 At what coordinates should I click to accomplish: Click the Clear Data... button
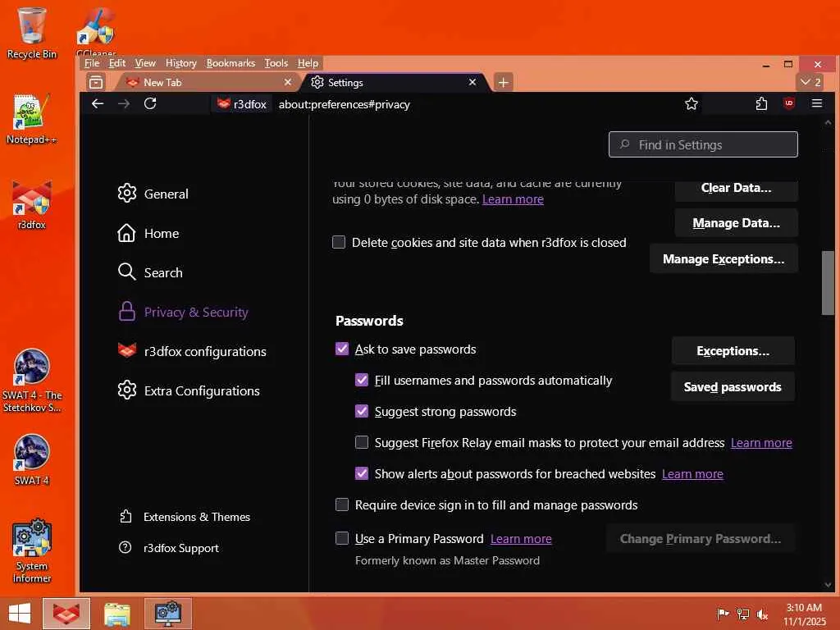pyautogui.click(x=736, y=189)
